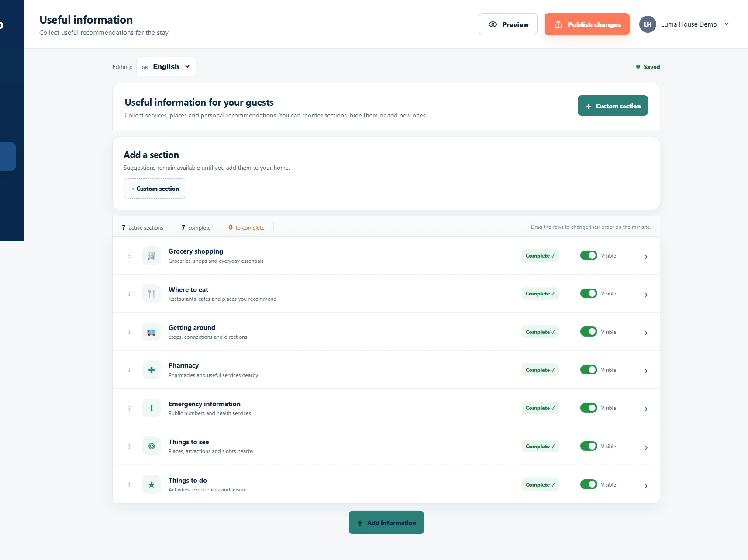Click the green Custom section button
The height and width of the screenshot is (560, 748).
pyautogui.click(x=613, y=106)
